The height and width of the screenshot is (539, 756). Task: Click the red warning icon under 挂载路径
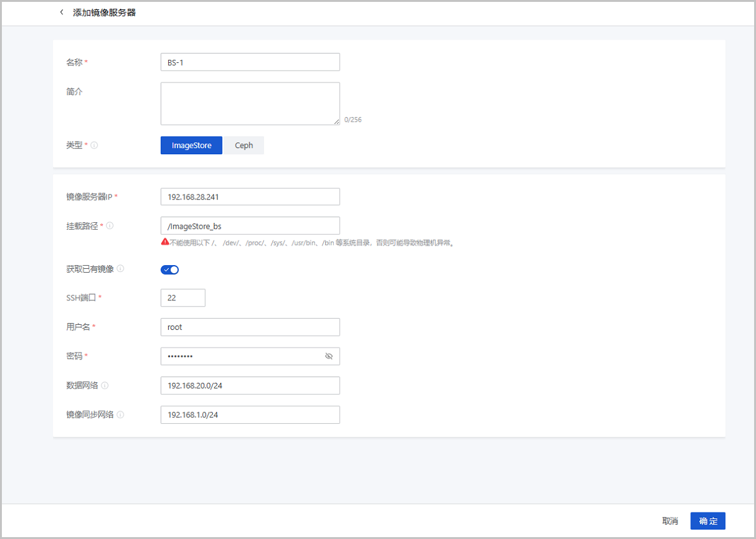tap(164, 242)
